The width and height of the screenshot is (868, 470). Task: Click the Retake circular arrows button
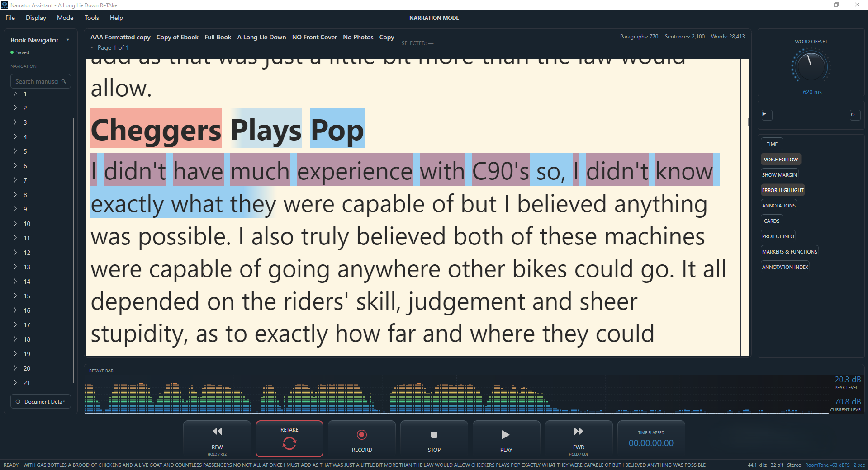289,439
